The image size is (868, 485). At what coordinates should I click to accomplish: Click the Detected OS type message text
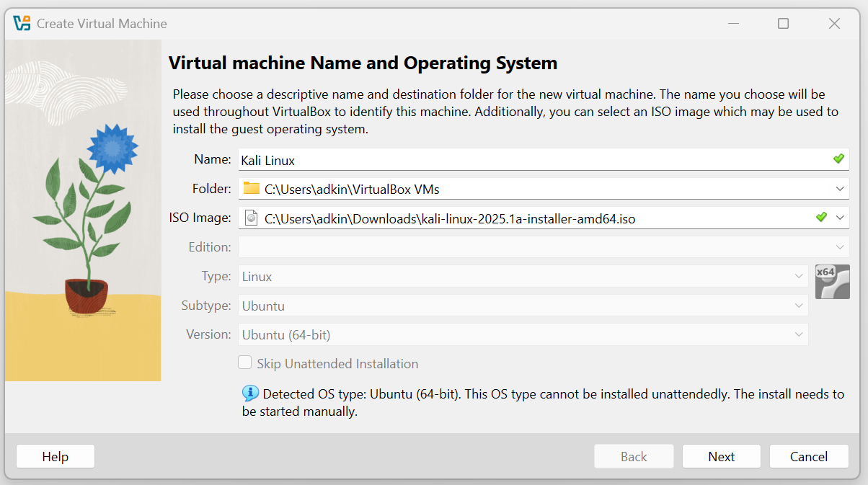(543, 404)
